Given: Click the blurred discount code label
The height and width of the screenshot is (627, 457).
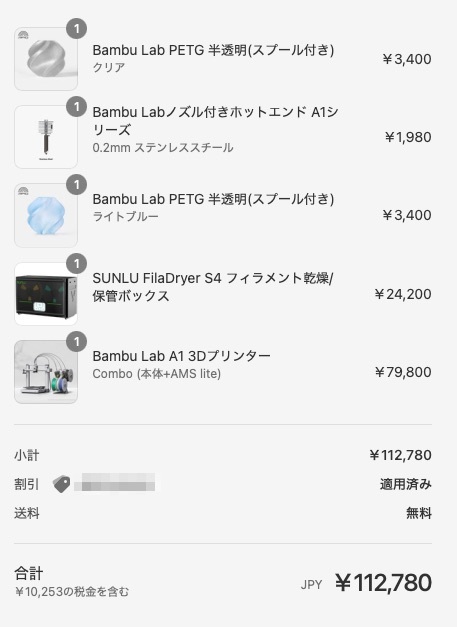Looking at the screenshot, I should [x=115, y=482].
